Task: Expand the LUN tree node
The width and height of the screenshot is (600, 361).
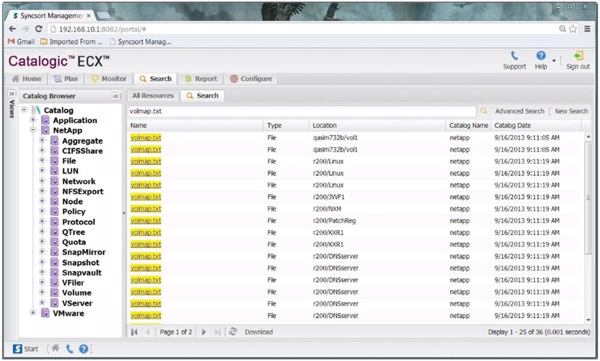Action: pyautogui.click(x=42, y=171)
